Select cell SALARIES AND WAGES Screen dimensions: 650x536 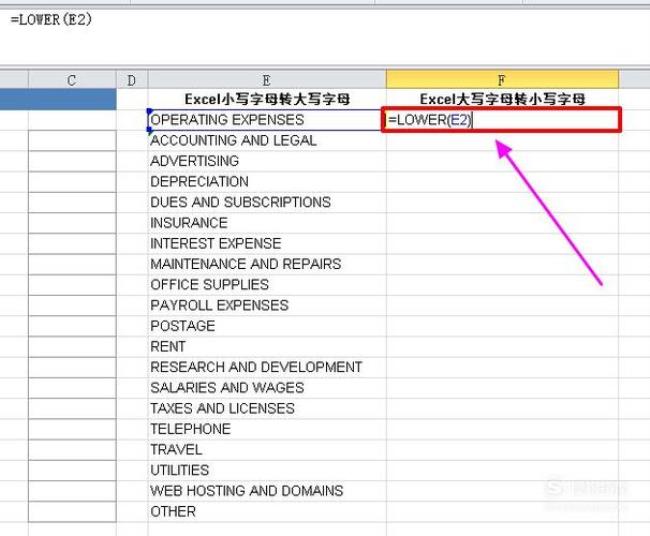coord(267,388)
